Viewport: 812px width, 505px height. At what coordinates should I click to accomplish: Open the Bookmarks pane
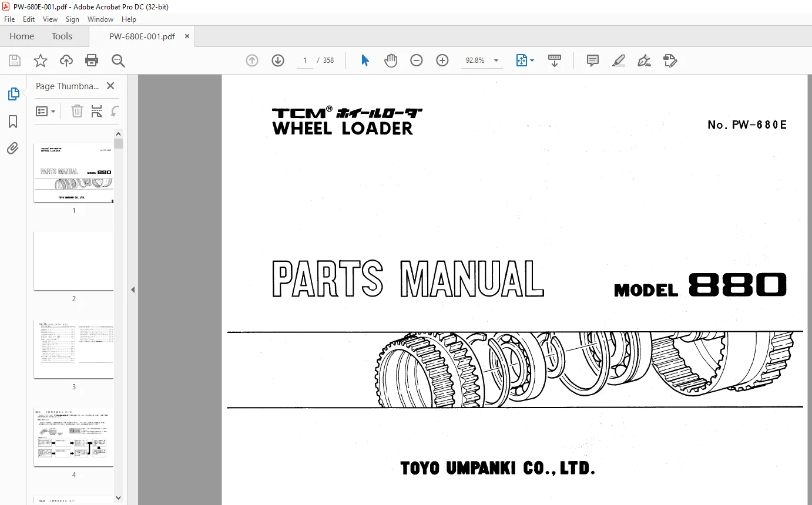[13, 122]
